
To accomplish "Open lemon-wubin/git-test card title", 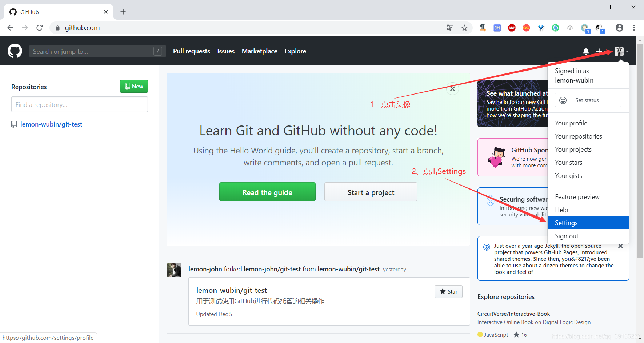I will [232, 290].
